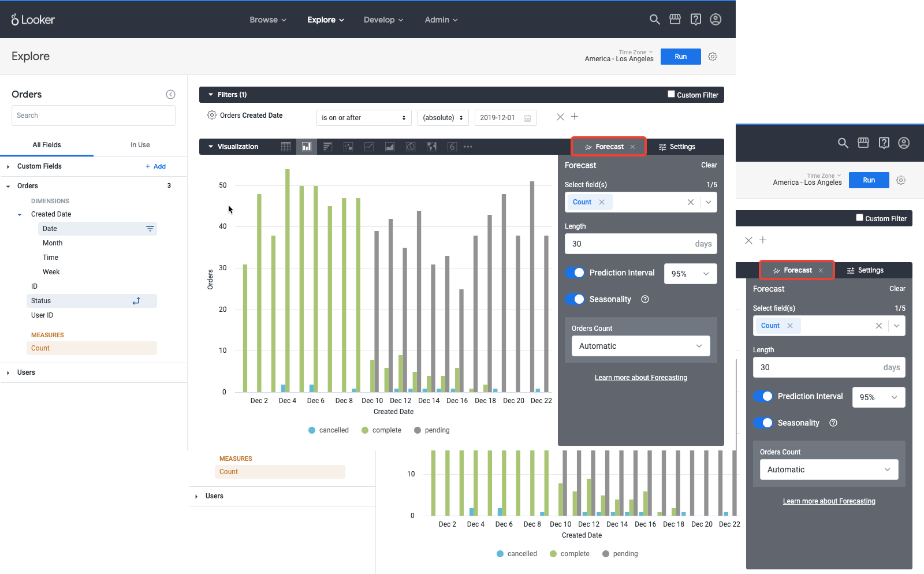Screen dimensions: 924x574
Task: Check the Custom Filter checkbox
Action: click(671, 94)
